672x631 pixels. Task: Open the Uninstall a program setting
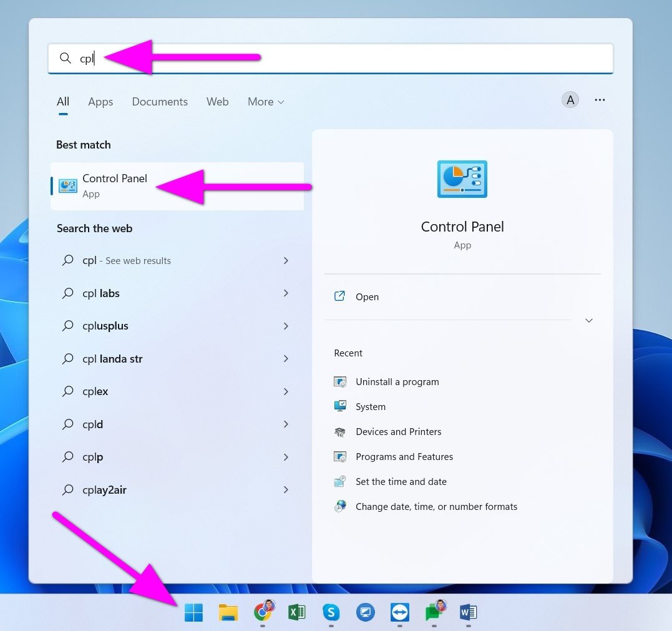click(x=397, y=381)
